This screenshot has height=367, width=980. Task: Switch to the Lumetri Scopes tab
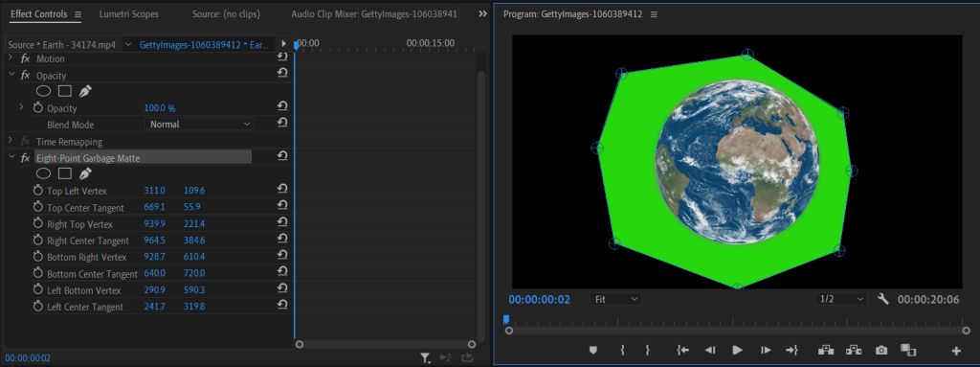pyautogui.click(x=129, y=13)
